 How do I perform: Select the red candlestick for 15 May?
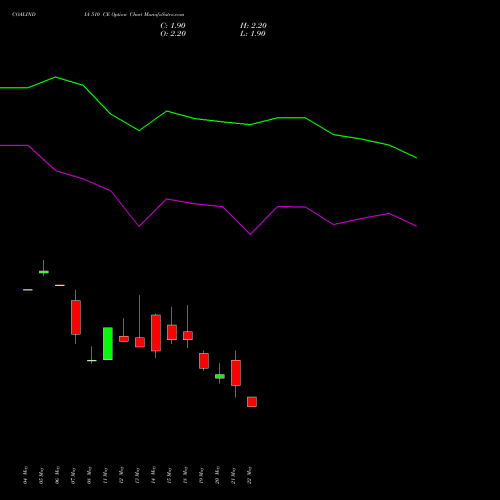pos(172,332)
